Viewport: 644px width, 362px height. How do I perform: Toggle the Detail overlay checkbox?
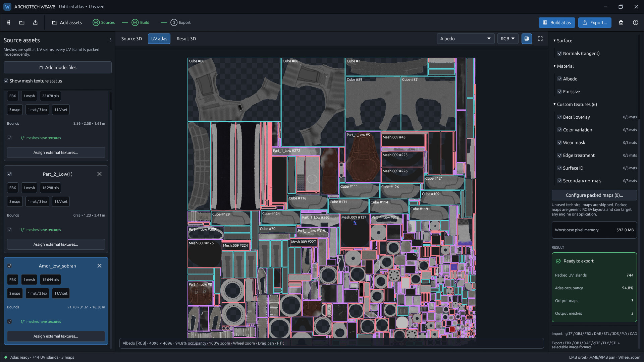pos(559,117)
